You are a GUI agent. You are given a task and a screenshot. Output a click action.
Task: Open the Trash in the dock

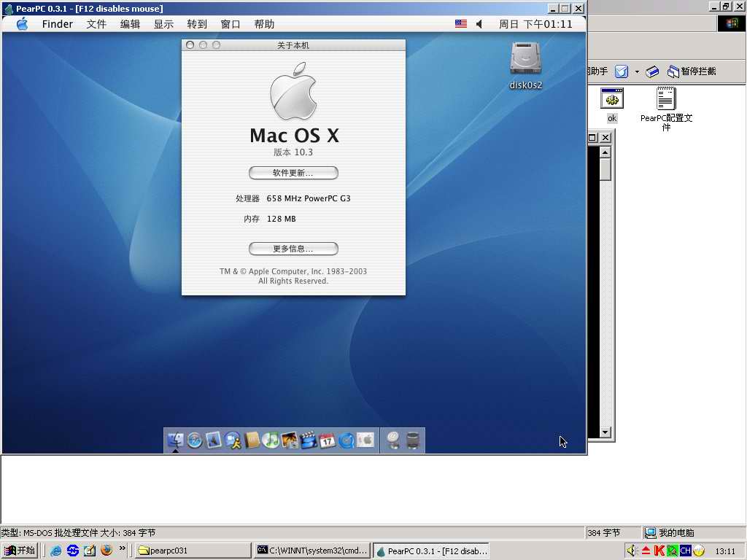413,440
